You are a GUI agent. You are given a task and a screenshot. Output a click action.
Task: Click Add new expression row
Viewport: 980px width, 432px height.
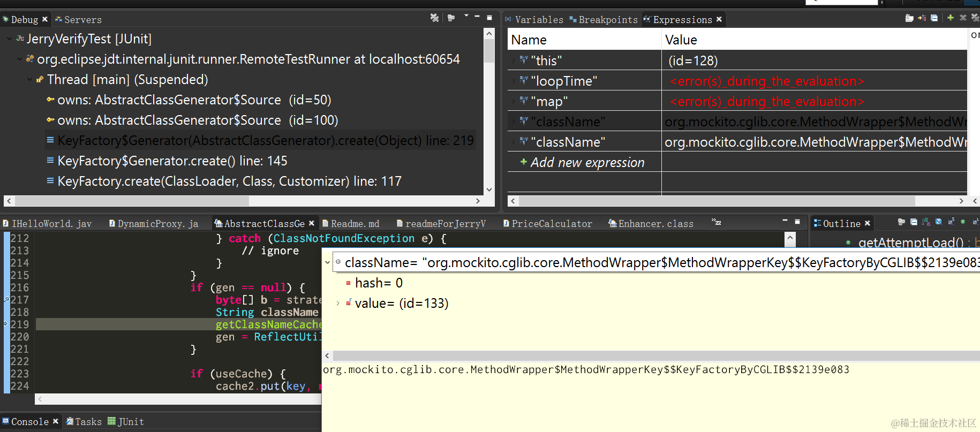click(587, 162)
